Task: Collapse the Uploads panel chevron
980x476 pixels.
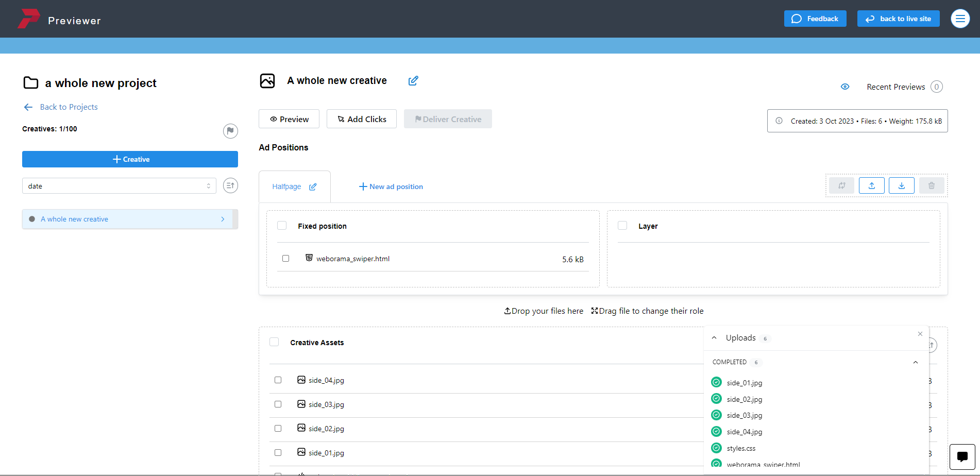Action: (x=714, y=338)
